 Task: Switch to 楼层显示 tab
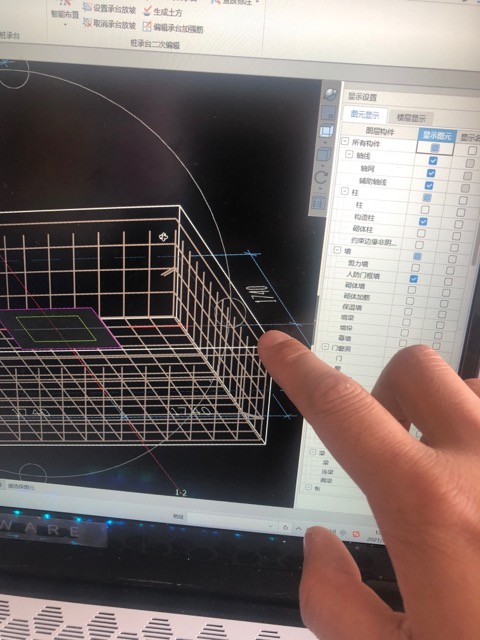(411, 118)
